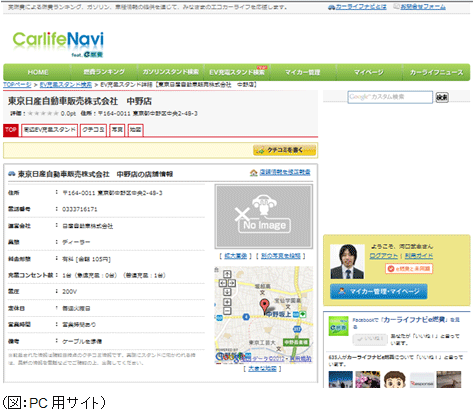The height and width of the screenshot is (414, 473).
Task: Click the Google custom search input field
Action: [390, 97]
